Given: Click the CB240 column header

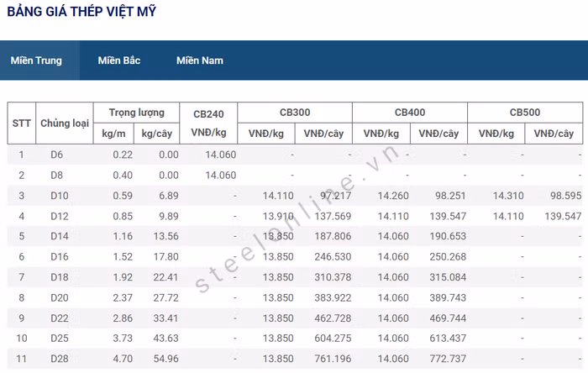Looking at the screenshot, I should (x=209, y=123).
